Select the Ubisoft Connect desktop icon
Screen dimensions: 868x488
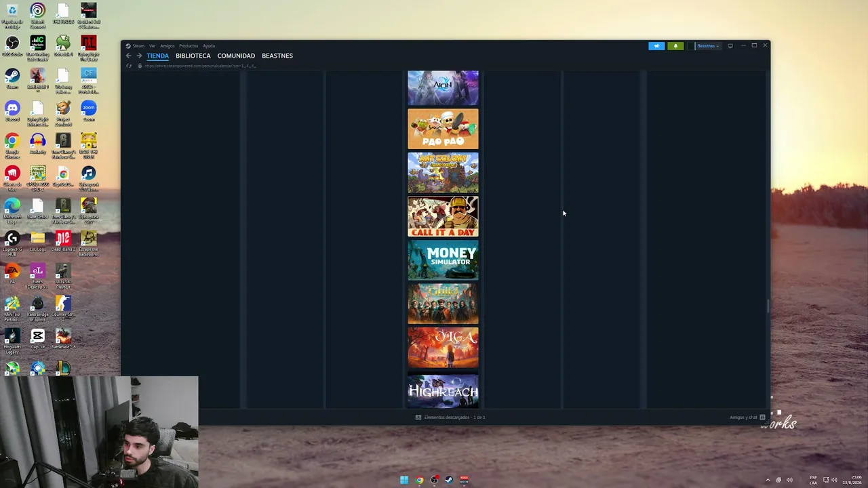click(x=37, y=15)
